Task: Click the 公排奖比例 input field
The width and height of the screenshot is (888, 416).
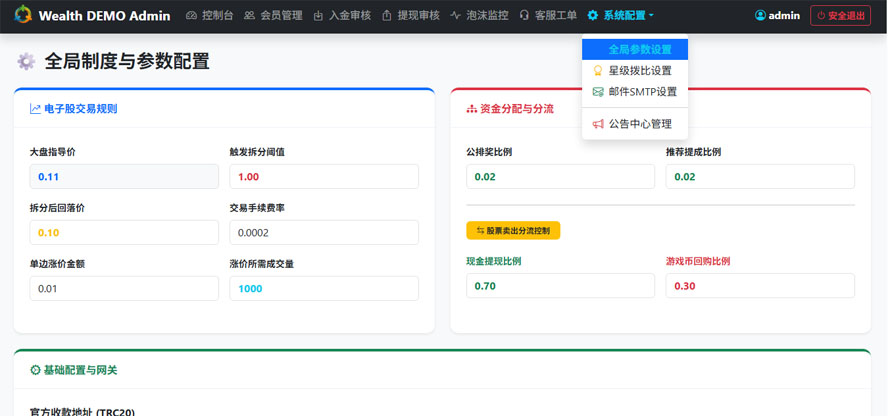Action: [x=561, y=177]
